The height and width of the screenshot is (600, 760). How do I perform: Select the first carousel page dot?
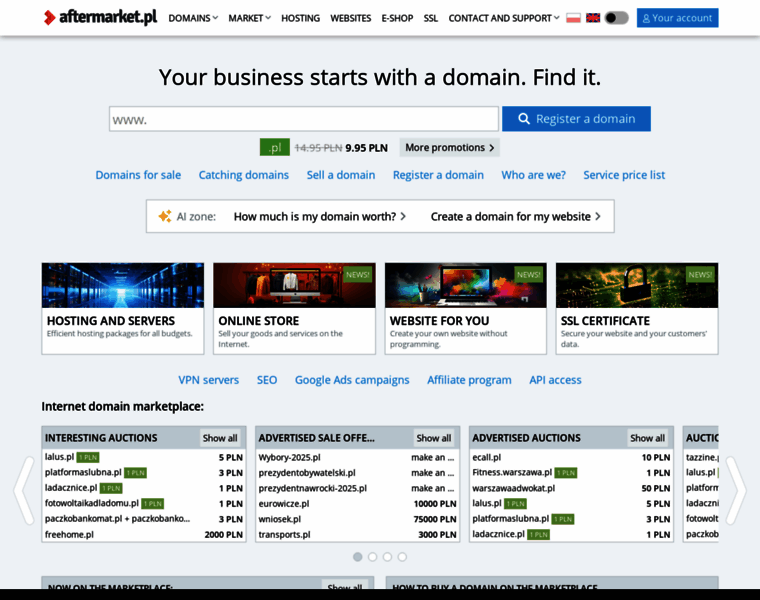[x=358, y=556]
